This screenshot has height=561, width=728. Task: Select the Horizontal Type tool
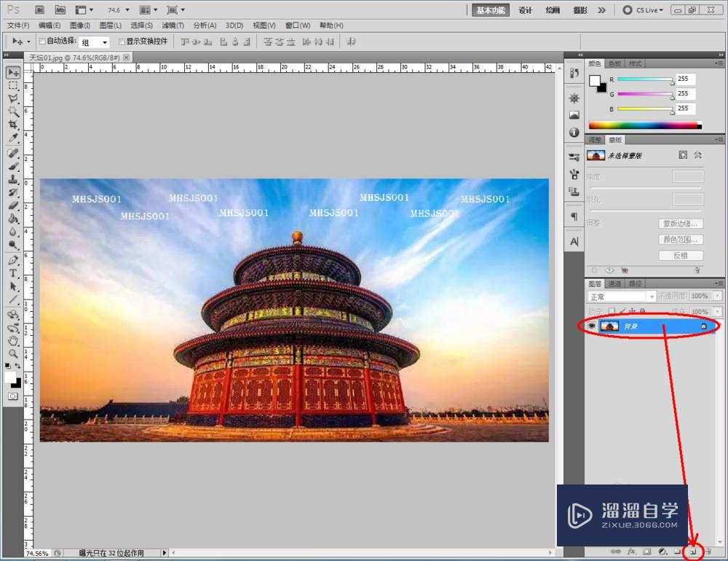[13, 272]
